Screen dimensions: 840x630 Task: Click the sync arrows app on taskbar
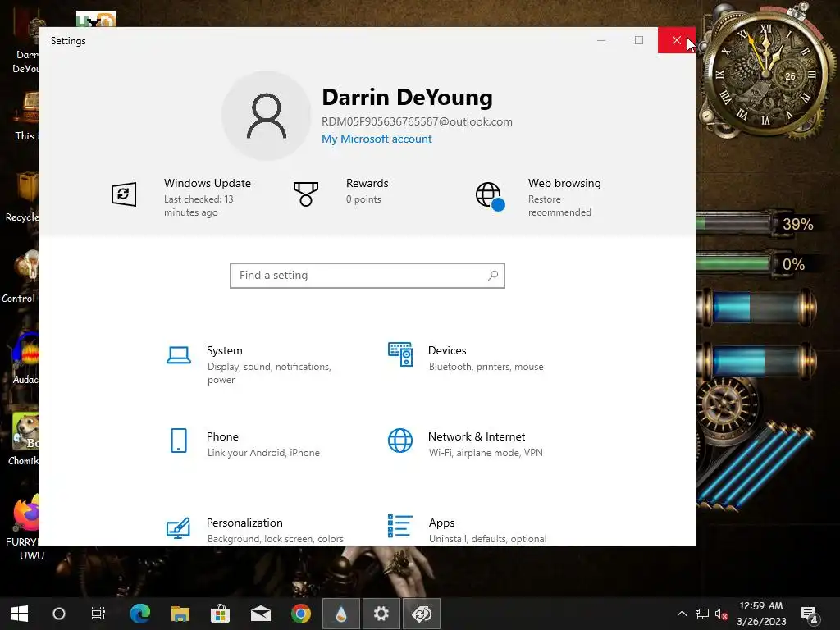pos(422,614)
